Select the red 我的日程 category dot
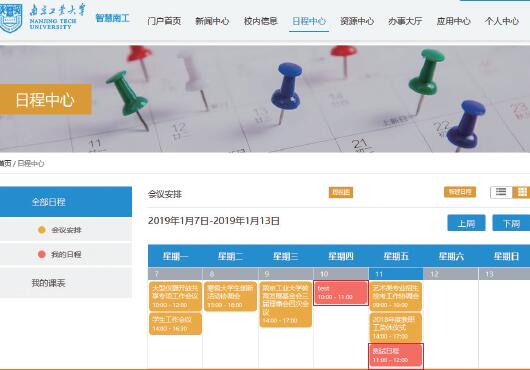Viewport: 530px width, 370px height. tap(42, 254)
